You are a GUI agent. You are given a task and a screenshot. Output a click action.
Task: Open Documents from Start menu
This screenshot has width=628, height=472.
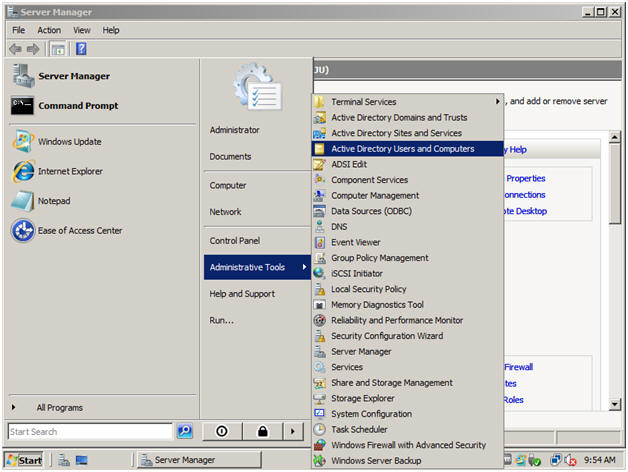pos(230,156)
